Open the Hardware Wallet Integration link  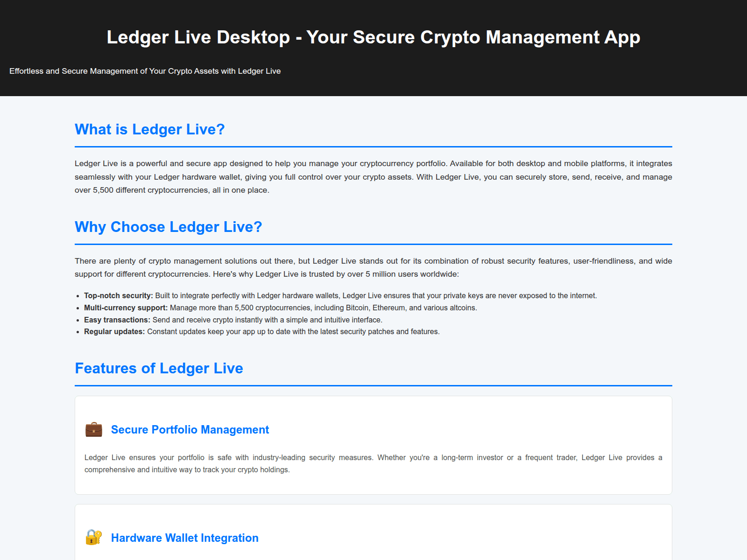(184, 538)
